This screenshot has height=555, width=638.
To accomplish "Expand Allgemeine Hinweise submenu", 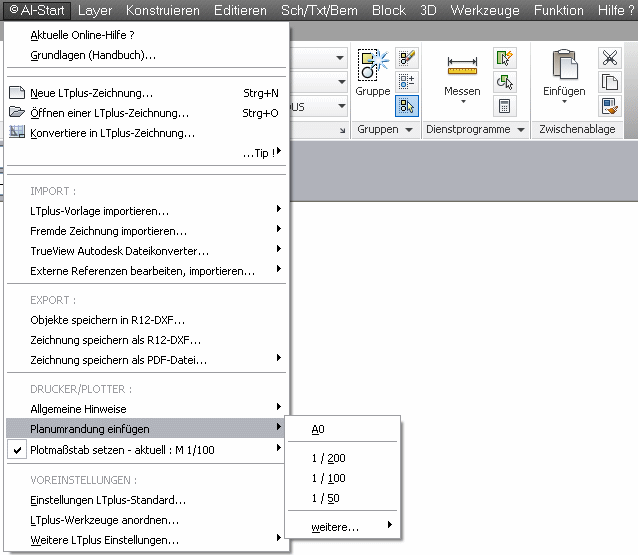I will (x=146, y=409).
